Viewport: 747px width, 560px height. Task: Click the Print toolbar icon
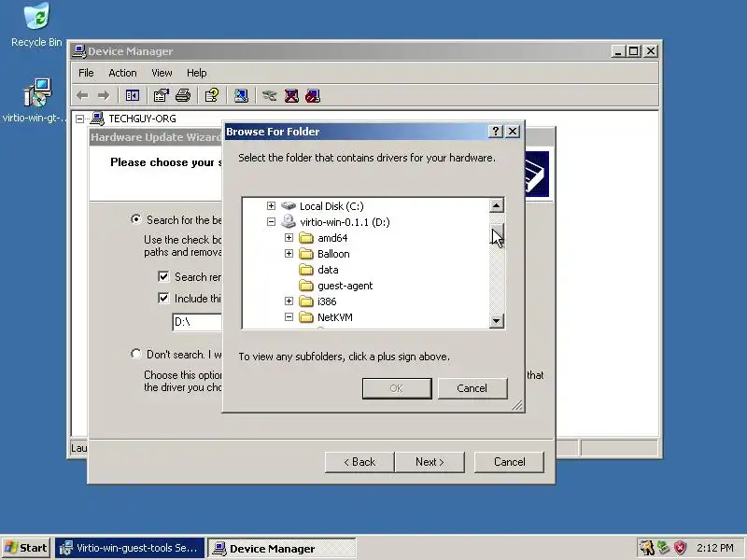point(183,96)
